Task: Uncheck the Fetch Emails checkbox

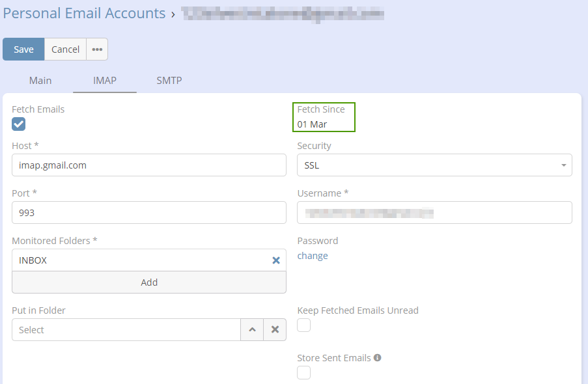Action: (x=19, y=124)
